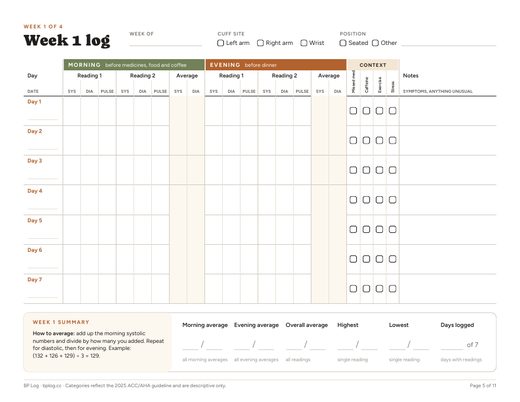Check the Left arm cuff site box
The height and width of the screenshot is (402, 520).
click(220, 43)
